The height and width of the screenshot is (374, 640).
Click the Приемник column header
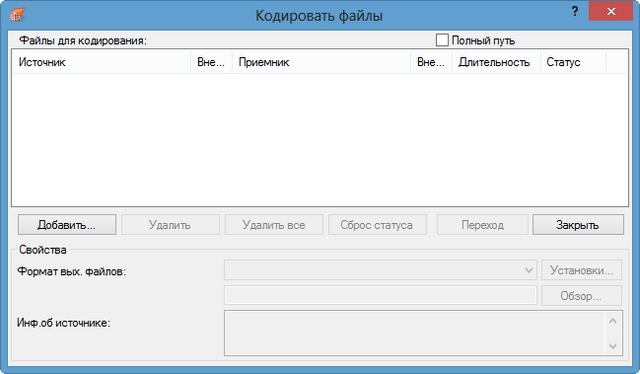(321, 62)
